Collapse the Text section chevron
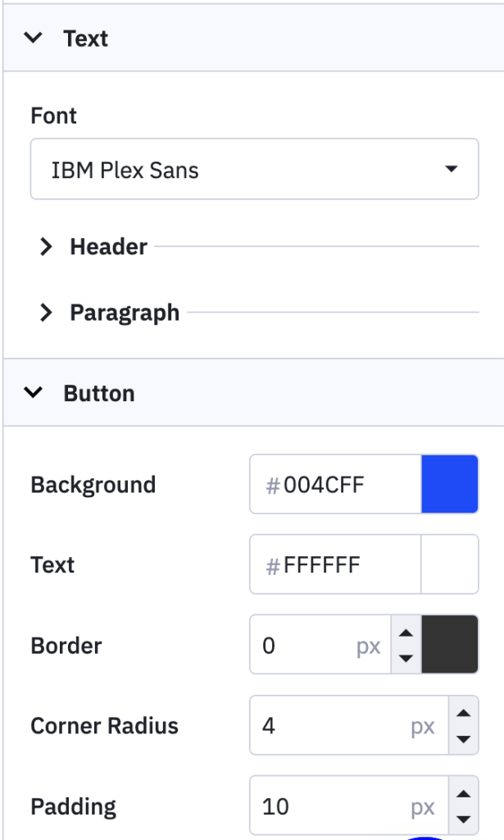This screenshot has width=504, height=840. [34, 38]
